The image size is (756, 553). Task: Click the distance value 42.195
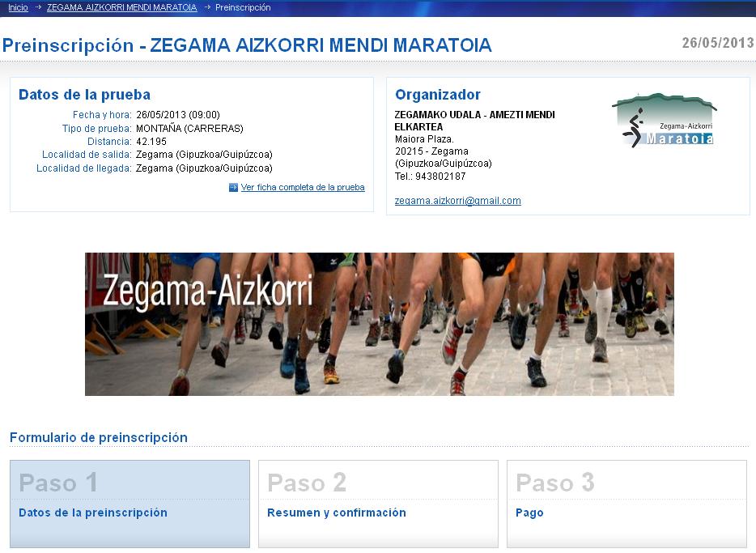pyautogui.click(x=151, y=142)
